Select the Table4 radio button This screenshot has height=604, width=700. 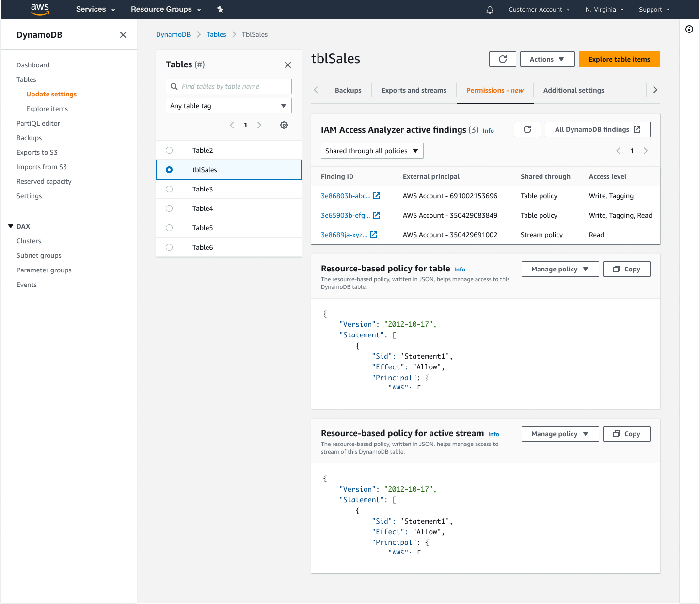pyautogui.click(x=169, y=208)
